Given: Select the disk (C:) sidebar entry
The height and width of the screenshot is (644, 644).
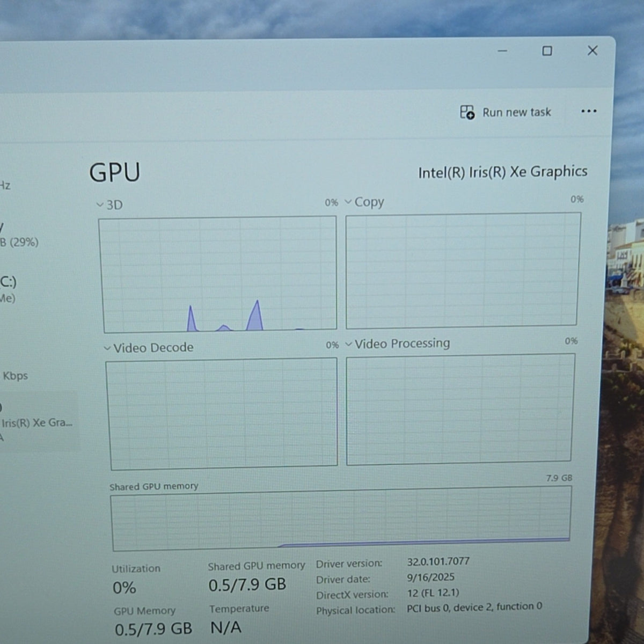Looking at the screenshot, I should coord(9,289).
